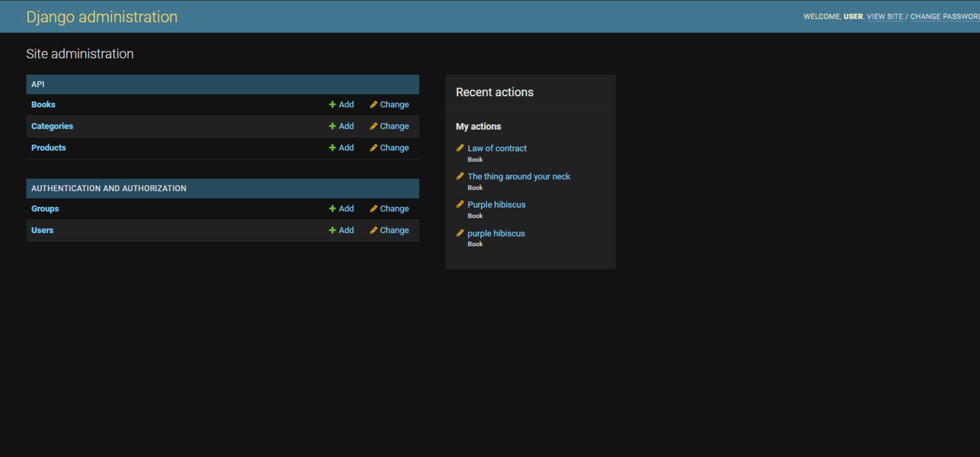This screenshot has height=457, width=980.
Task: Open the Categories model list
Action: point(52,126)
